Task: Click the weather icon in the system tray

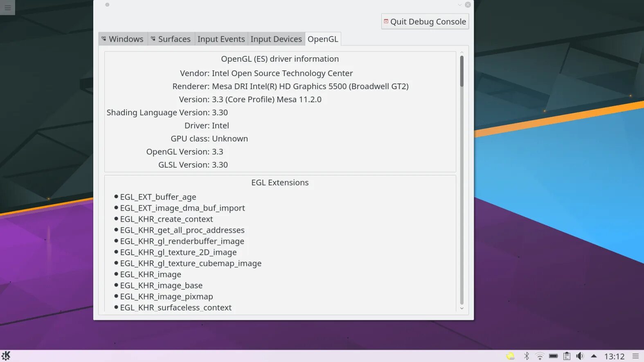Action: (x=510, y=356)
